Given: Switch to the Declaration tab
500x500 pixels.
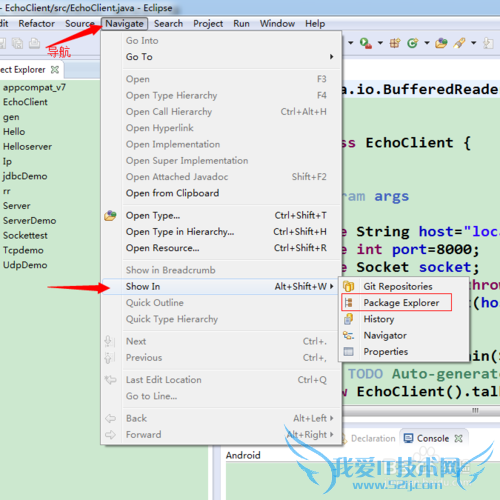Looking at the screenshot, I should pos(373,438).
